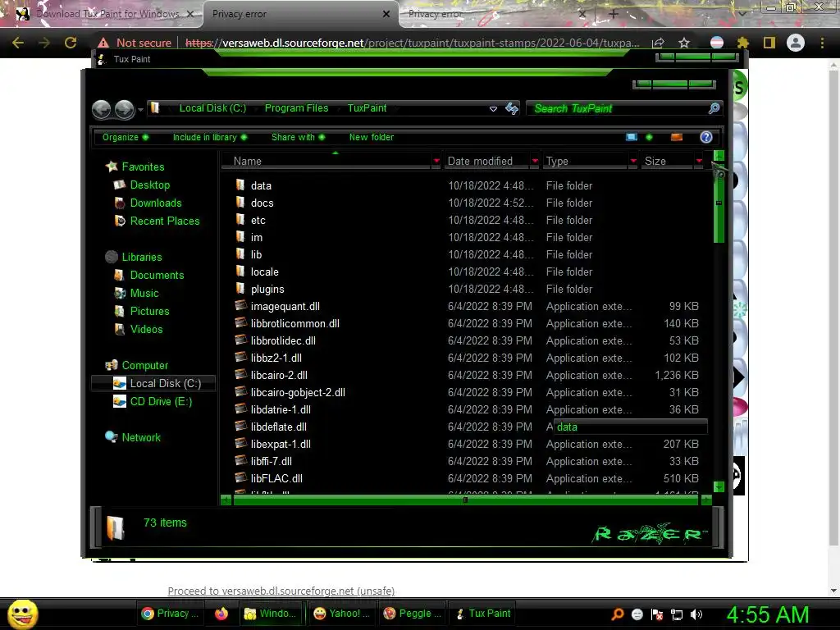840x630 pixels.
Task: Open Firefox taskbar icon
Action: click(x=221, y=614)
